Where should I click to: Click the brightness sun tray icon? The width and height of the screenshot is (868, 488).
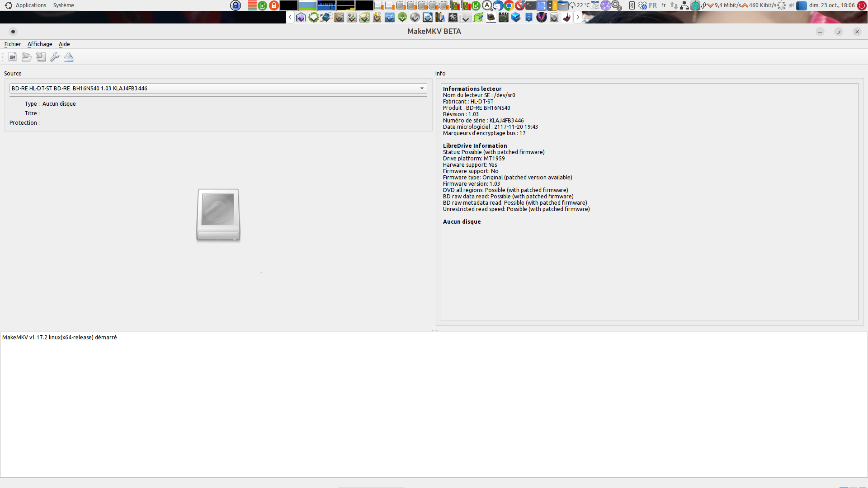[x=782, y=5]
